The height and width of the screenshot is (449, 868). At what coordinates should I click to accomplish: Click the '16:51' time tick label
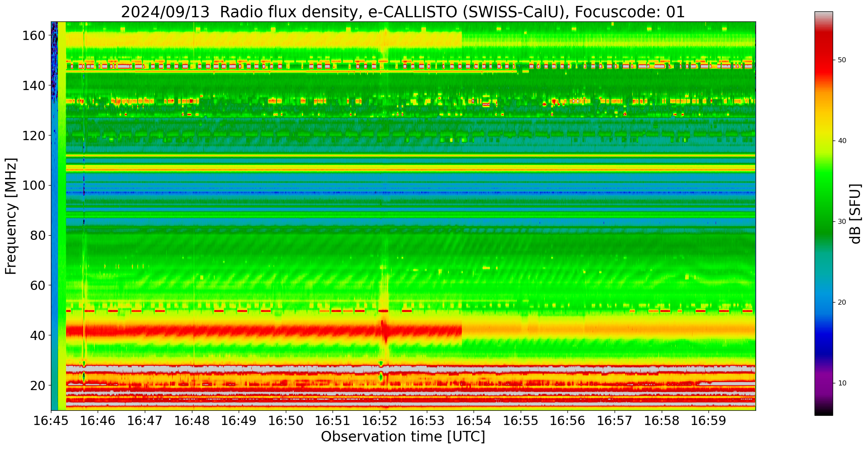click(x=333, y=420)
